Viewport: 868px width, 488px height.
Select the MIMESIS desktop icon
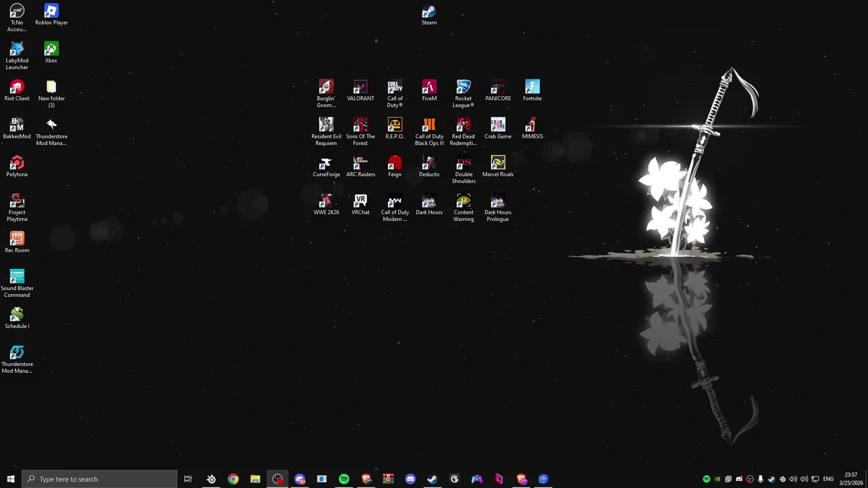coord(532,129)
